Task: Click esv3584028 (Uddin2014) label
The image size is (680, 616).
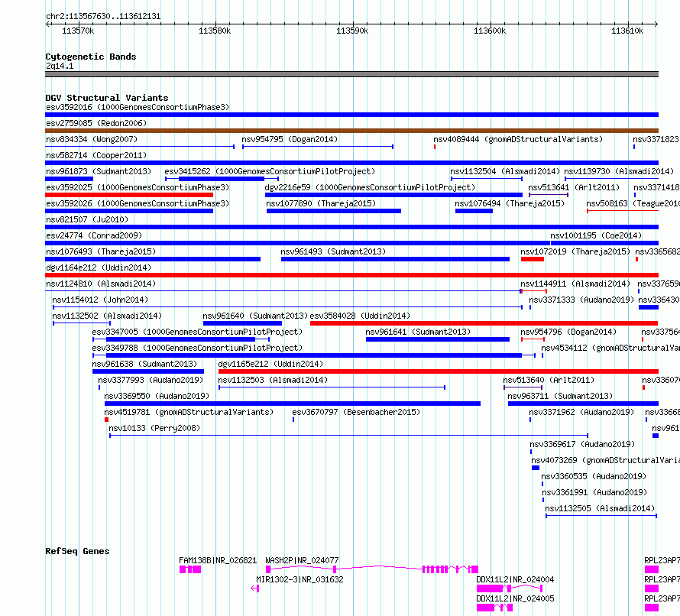Action: point(360,316)
